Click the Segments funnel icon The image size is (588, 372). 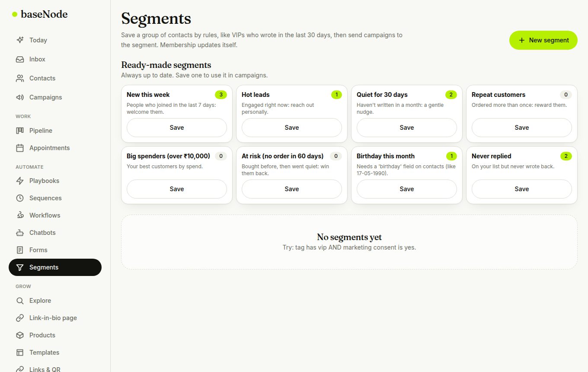[20, 267]
